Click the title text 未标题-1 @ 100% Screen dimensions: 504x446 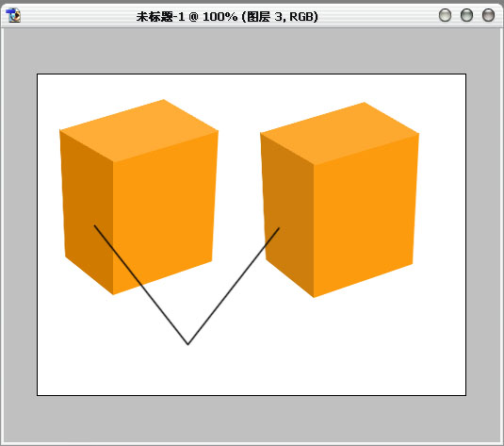187,16
